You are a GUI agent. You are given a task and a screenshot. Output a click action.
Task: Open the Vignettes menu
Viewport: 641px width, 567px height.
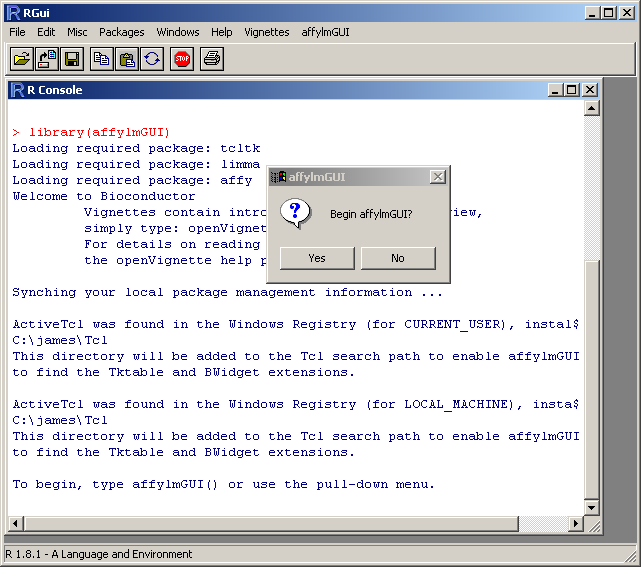pos(266,32)
